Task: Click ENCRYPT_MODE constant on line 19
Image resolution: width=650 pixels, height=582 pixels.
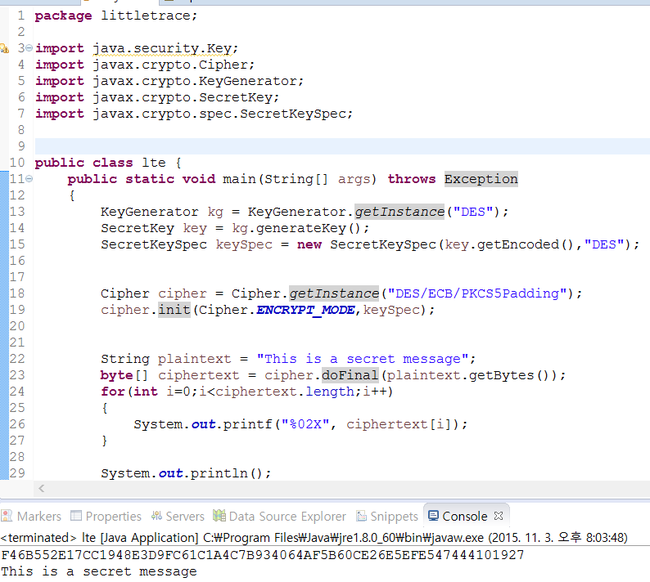Action: coord(306,310)
